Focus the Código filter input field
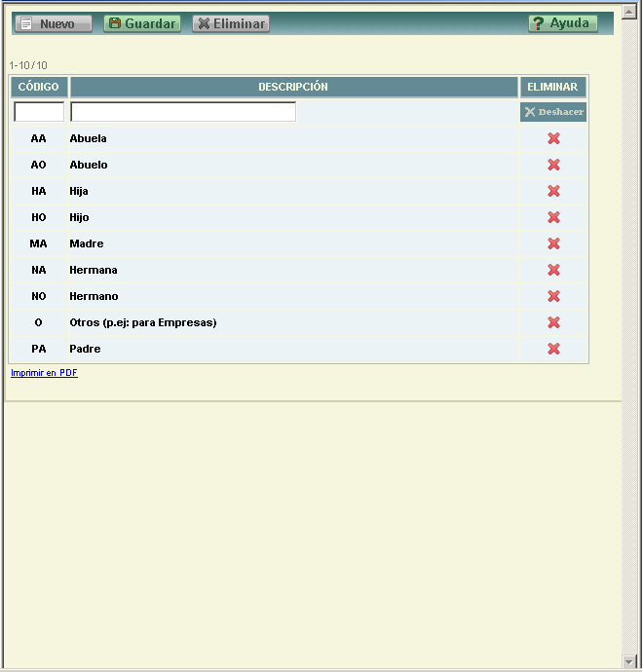Screen dimensions: 643x672 (x=39, y=112)
